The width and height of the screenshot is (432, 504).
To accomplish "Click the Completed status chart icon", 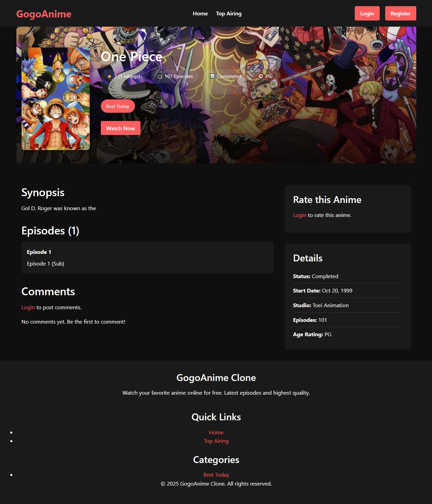I will 212,76.
